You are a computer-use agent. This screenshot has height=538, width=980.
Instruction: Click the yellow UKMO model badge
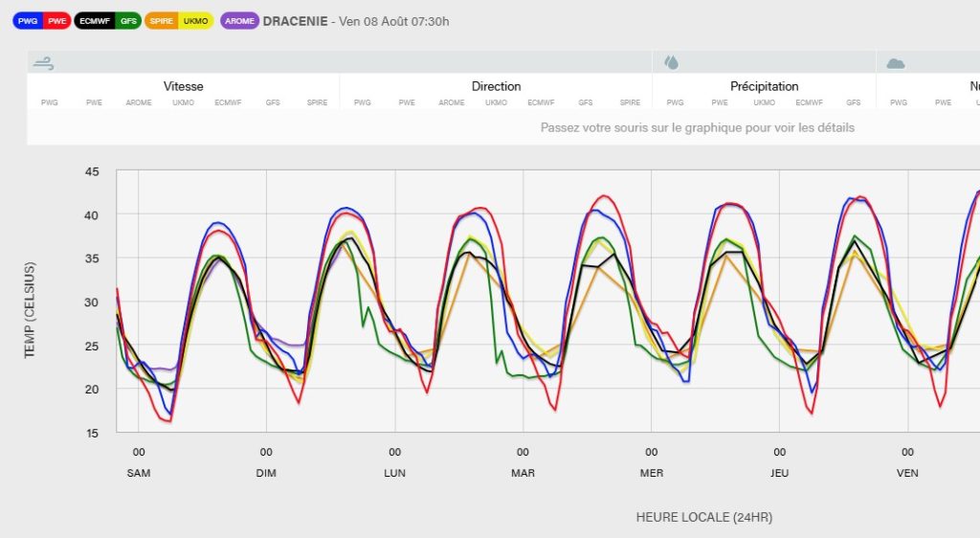195,21
